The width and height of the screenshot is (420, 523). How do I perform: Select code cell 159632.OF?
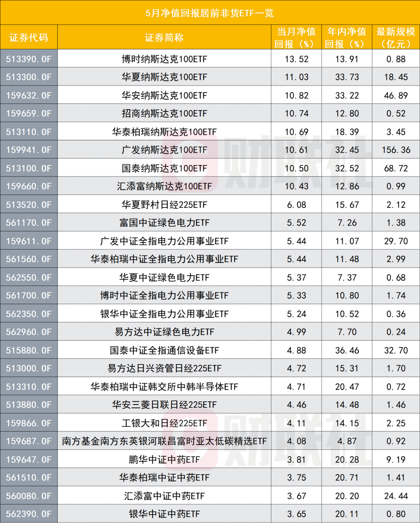[29, 96]
